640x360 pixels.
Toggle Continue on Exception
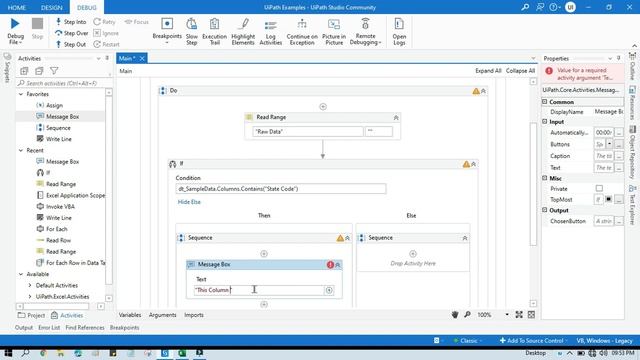pos(302,31)
